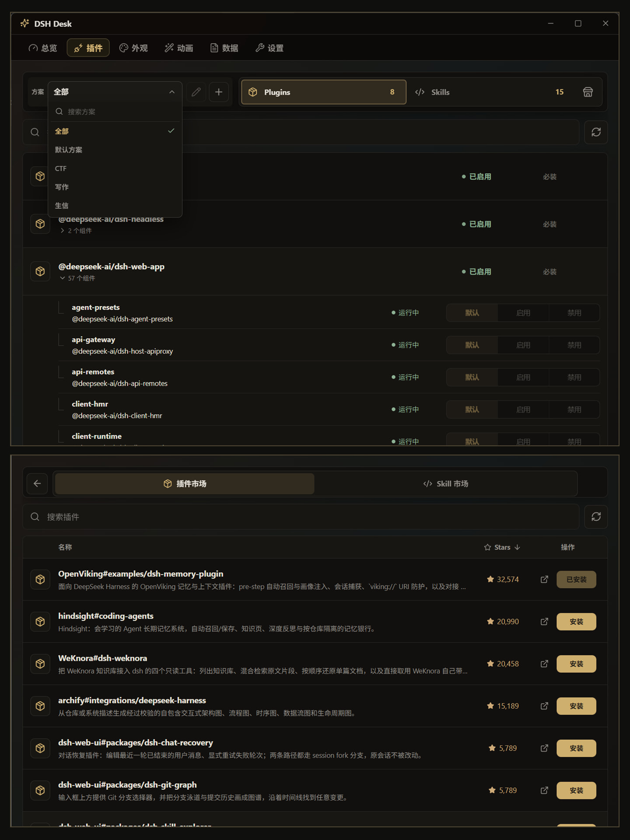Install WeKnora#dsh-weknora plugin
630x840 pixels.
click(576, 664)
